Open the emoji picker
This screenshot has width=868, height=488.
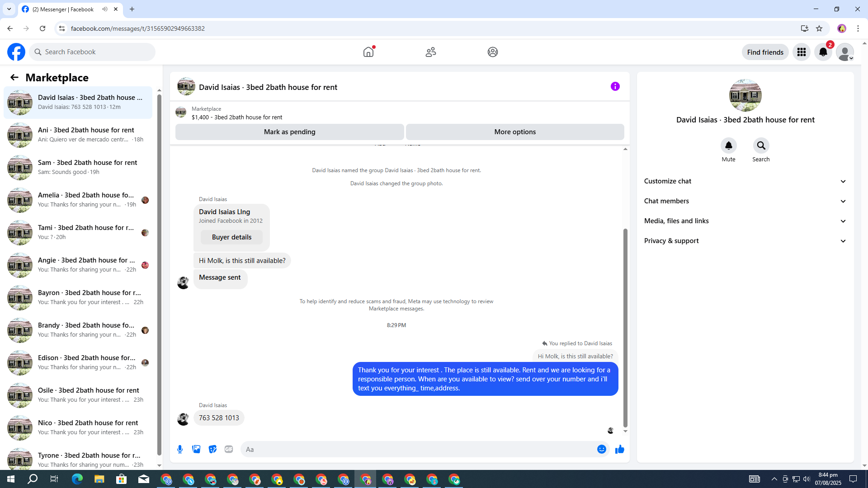[x=602, y=449]
